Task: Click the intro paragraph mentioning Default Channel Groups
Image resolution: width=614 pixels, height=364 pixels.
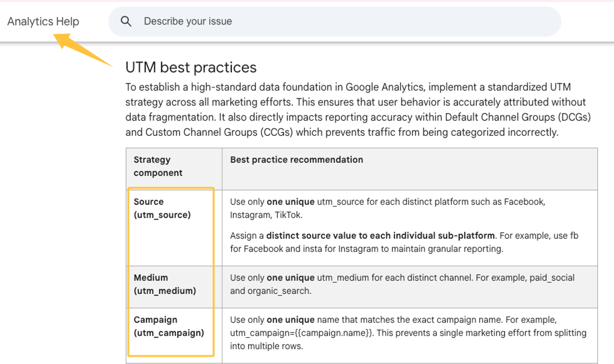Action: click(358, 110)
